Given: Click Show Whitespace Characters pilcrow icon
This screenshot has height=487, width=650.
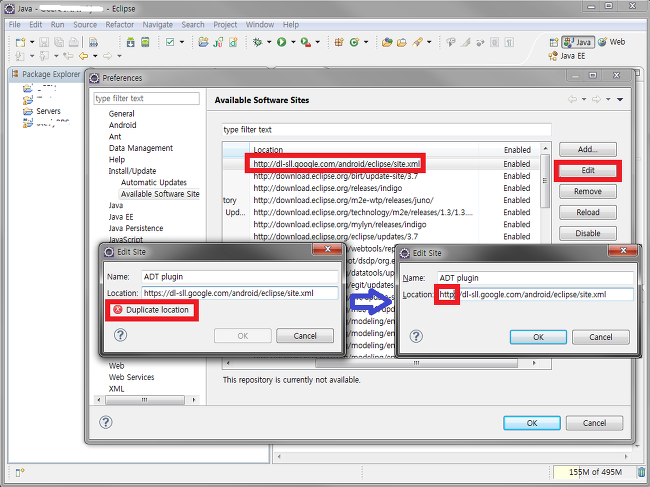Looking at the screenshot, I should pyautogui.click(x=509, y=42).
